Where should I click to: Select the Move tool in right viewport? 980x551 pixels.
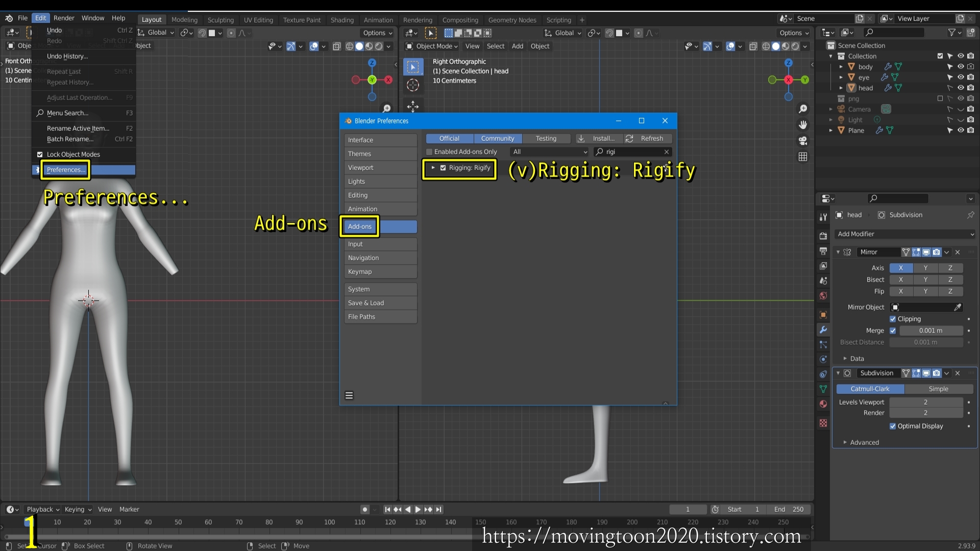coord(413,107)
